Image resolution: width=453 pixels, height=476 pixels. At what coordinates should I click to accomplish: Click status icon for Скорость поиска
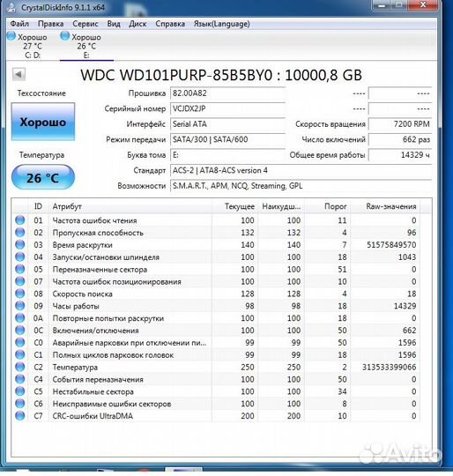20,294
